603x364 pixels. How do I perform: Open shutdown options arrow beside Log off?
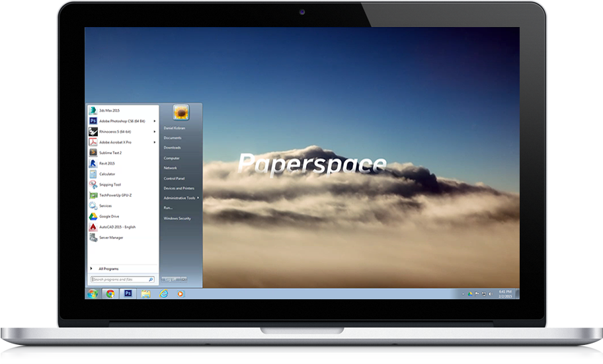pyautogui.click(x=184, y=279)
